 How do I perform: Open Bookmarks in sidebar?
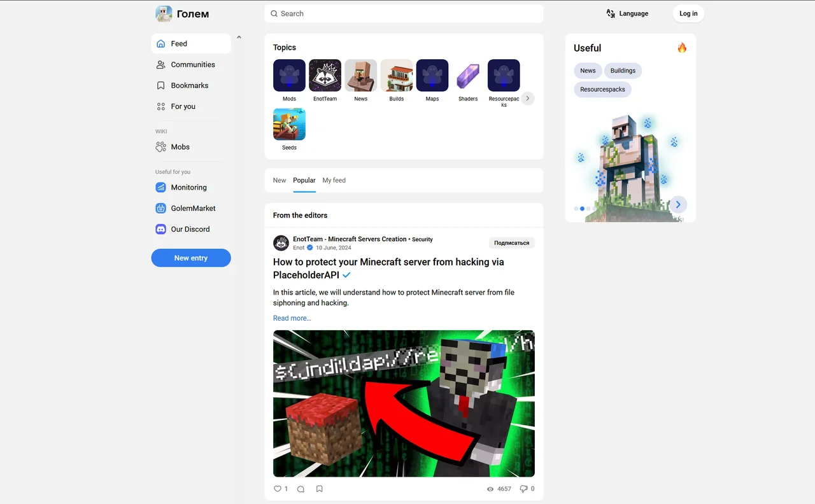[191, 85]
